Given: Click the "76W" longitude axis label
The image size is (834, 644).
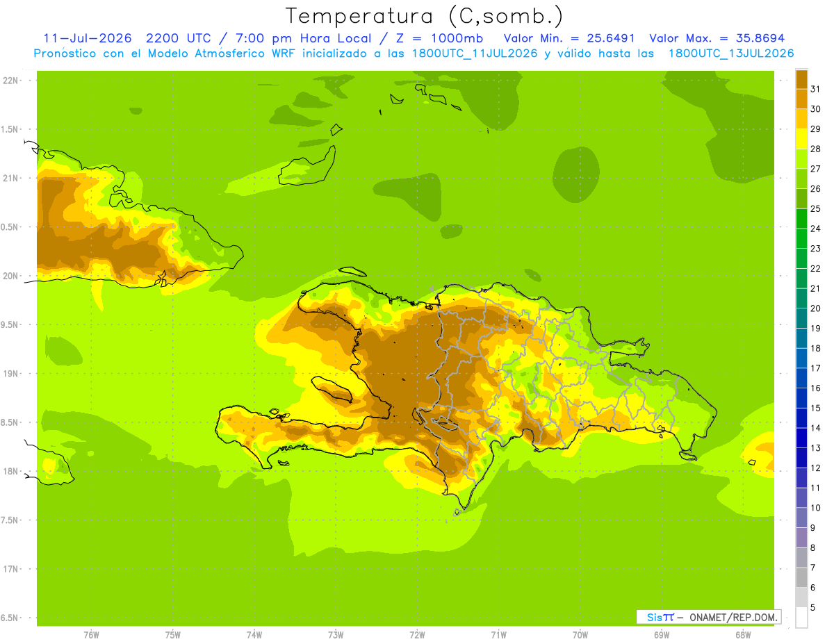Looking at the screenshot, I should point(91,635).
